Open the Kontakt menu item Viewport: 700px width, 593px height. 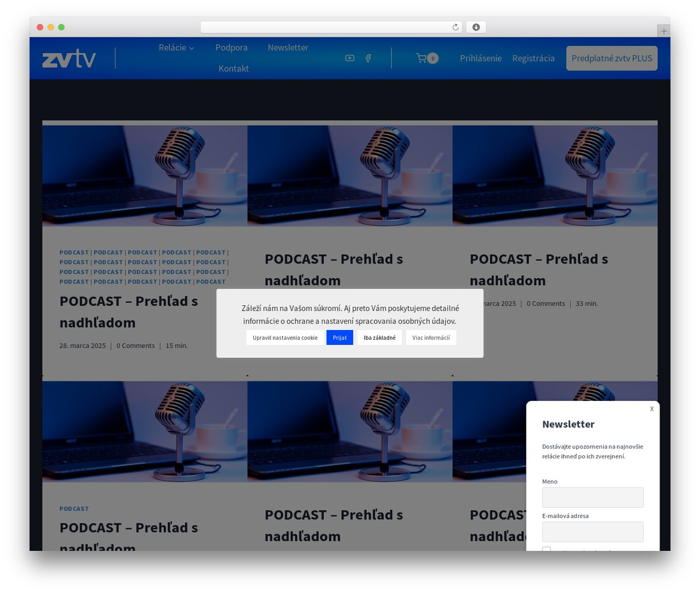[x=234, y=68]
